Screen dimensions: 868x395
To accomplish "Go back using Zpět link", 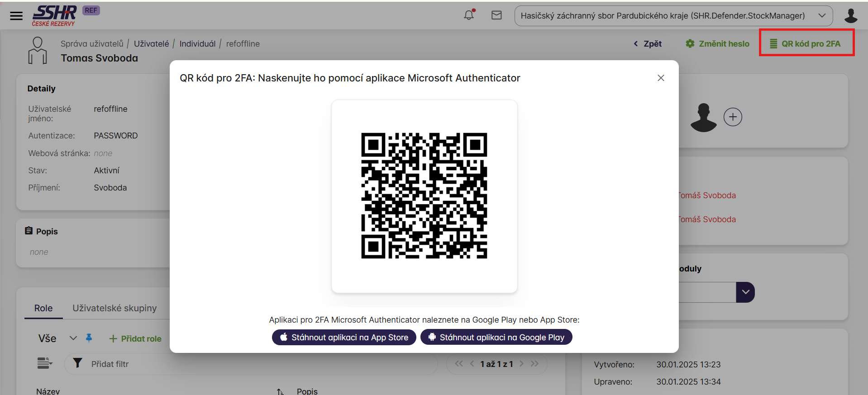I will pos(648,44).
